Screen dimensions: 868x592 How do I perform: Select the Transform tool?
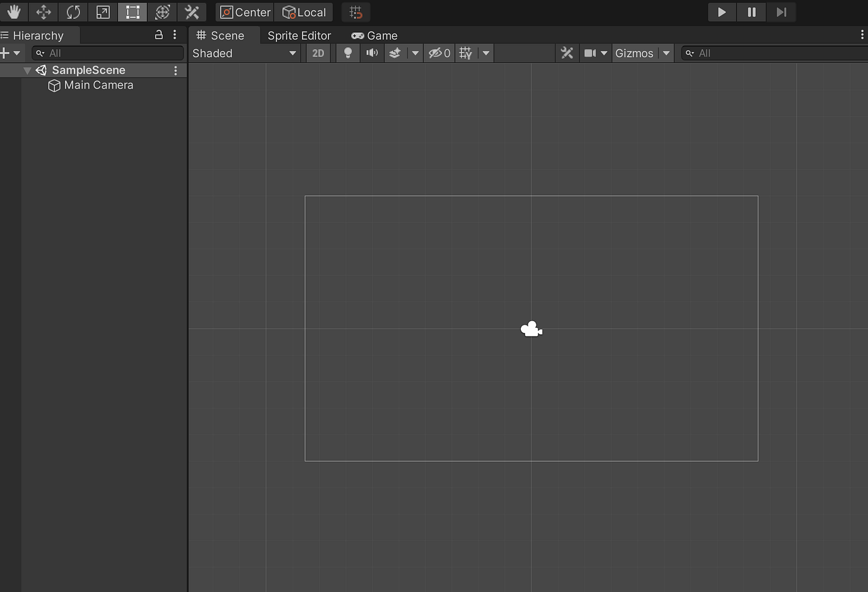point(162,12)
